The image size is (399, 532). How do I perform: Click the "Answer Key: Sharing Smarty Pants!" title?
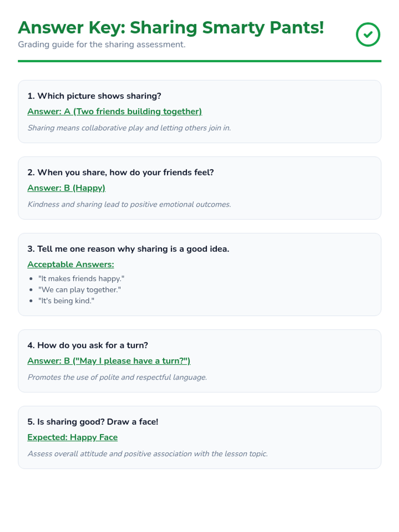[171, 27]
